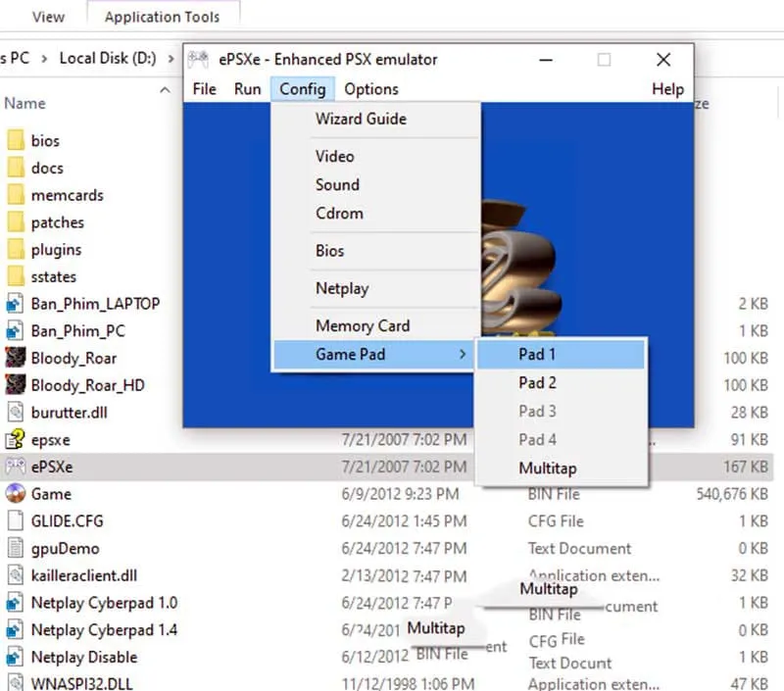784x691 pixels.
Task: Click the Netplay Cyberpad 1.0 file icon
Action: pos(15,602)
